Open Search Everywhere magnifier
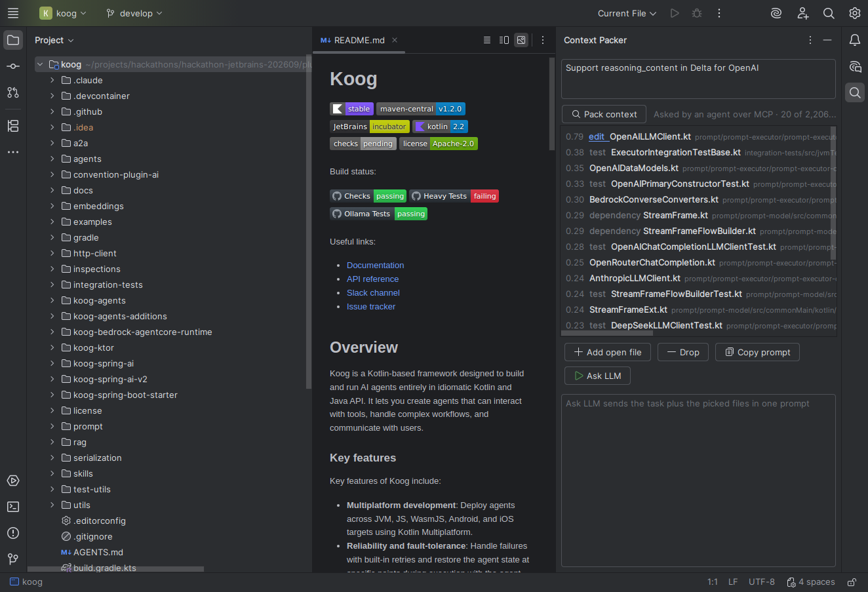 pyautogui.click(x=829, y=13)
